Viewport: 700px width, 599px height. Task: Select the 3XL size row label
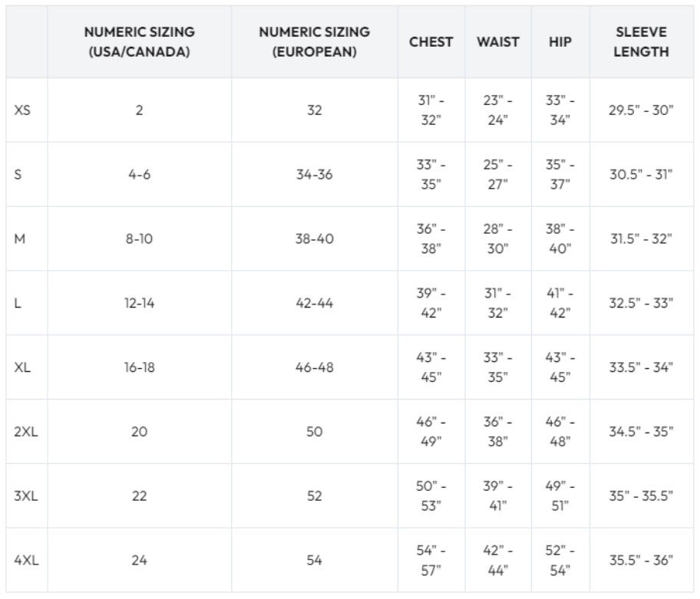pos(26,496)
